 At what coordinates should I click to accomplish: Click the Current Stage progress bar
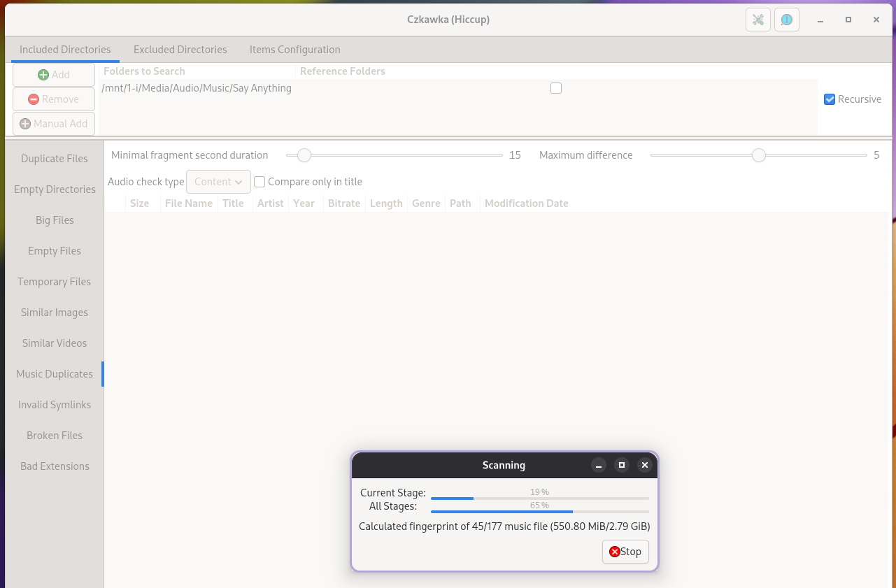[x=540, y=499]
